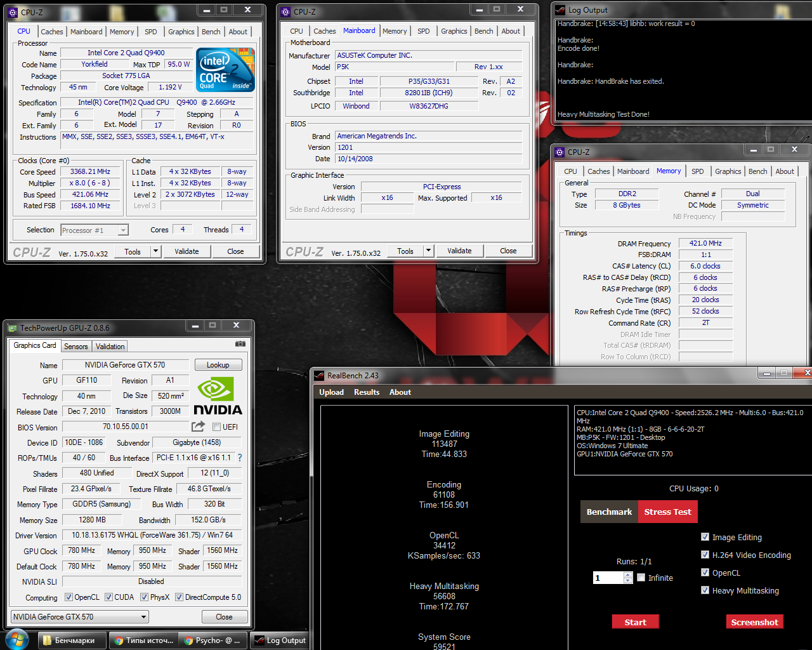Open the Log Output taskbar item
This screenshot has width=812, height=650.
280,640
